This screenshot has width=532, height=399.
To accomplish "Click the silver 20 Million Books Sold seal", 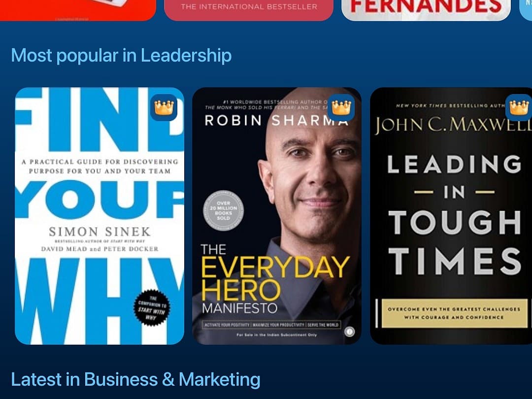I will coord(223,210).
